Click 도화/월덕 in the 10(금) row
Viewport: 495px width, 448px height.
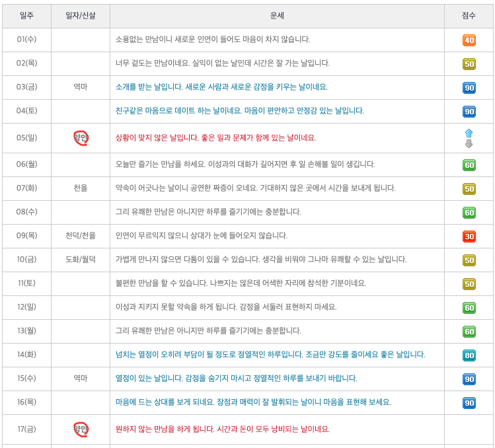(81, 260)
